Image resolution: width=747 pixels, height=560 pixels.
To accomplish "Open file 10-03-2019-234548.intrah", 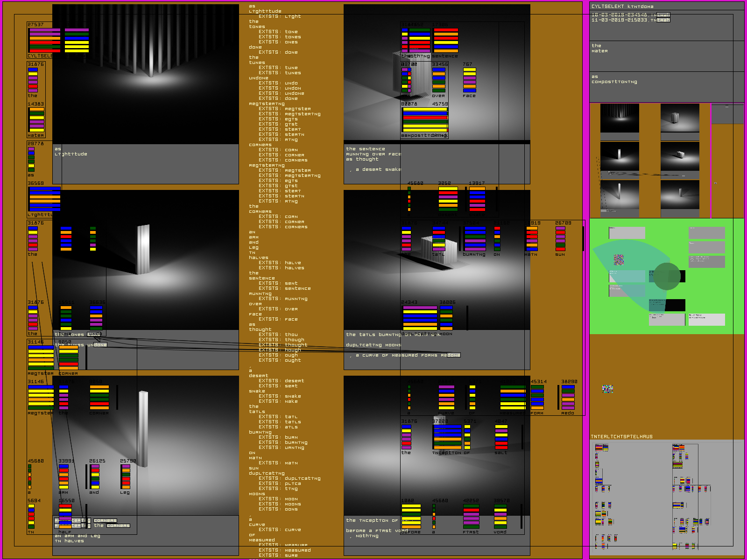I will point(630,15).
